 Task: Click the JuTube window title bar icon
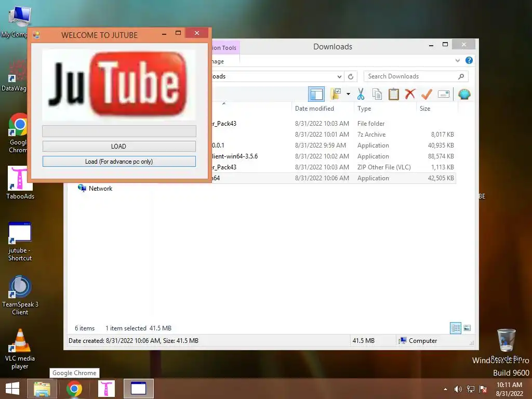point(36,35)
